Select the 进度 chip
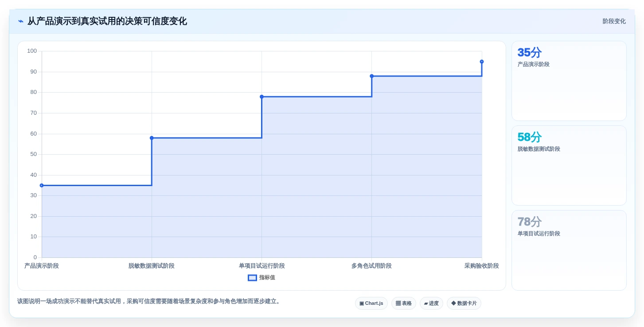 coord(431,304)
